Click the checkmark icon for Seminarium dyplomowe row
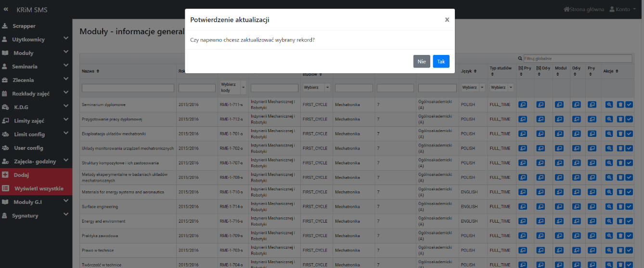Screen dimensions: 644x268 (x=629, y=105)
